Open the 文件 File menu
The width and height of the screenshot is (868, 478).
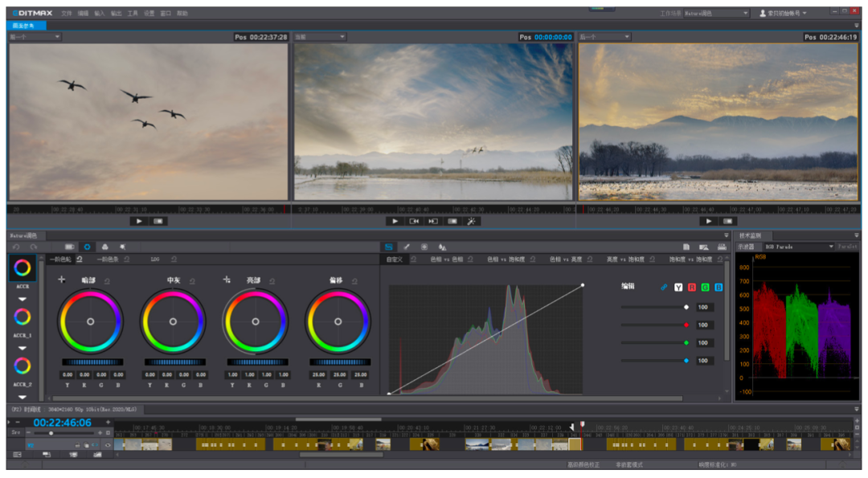67,14
